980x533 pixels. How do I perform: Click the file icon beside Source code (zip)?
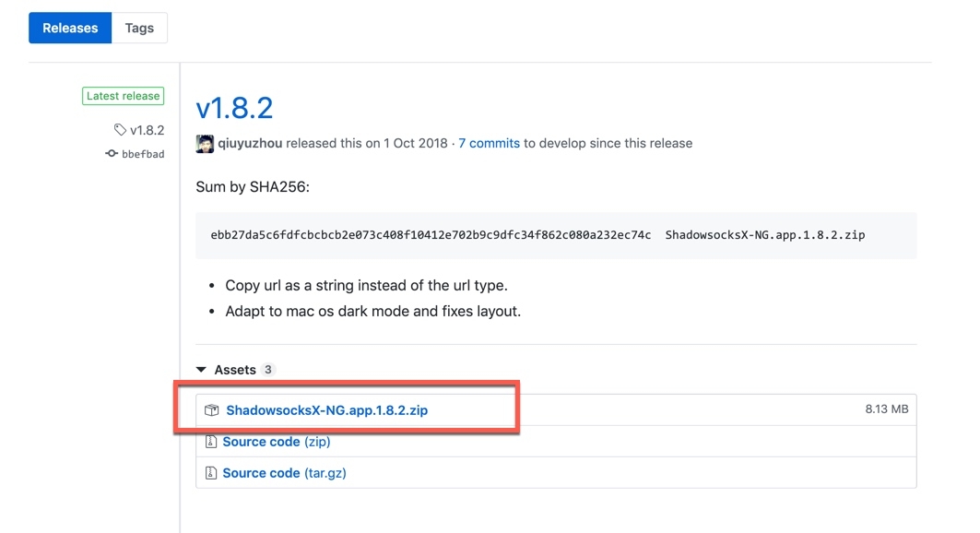click(211, 442)
